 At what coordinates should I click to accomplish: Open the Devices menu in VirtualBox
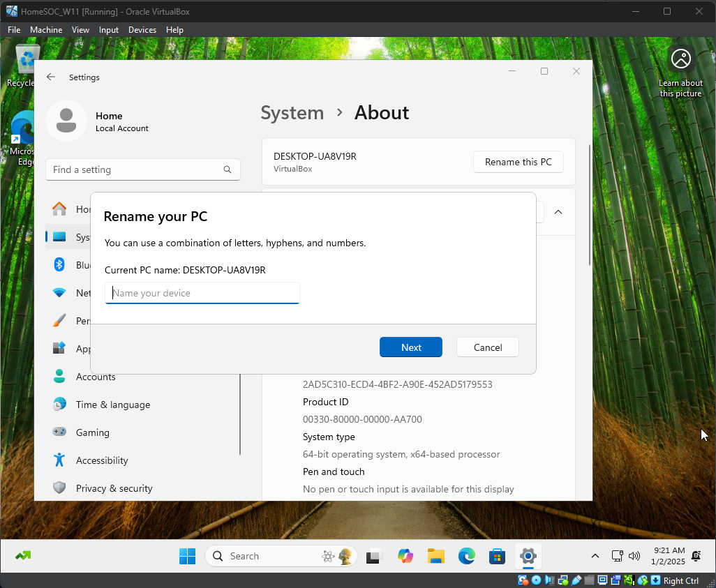click(x=142, y=30)
